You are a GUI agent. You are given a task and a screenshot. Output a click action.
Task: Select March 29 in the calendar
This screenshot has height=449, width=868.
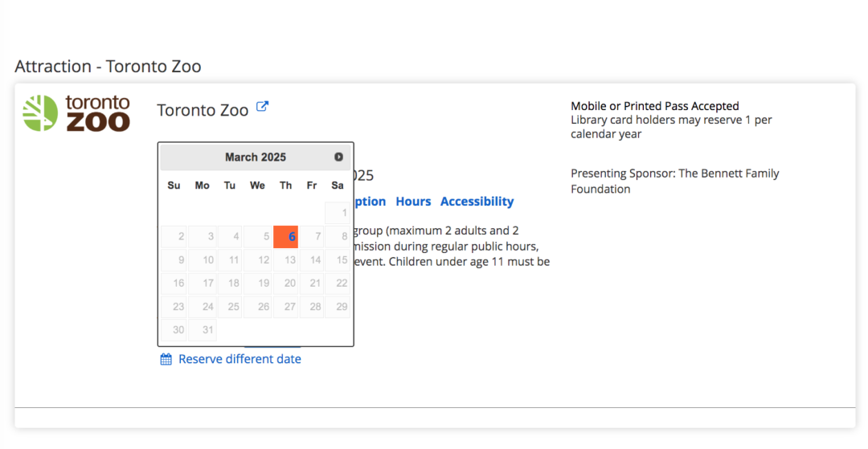click(x=337, y=306)
